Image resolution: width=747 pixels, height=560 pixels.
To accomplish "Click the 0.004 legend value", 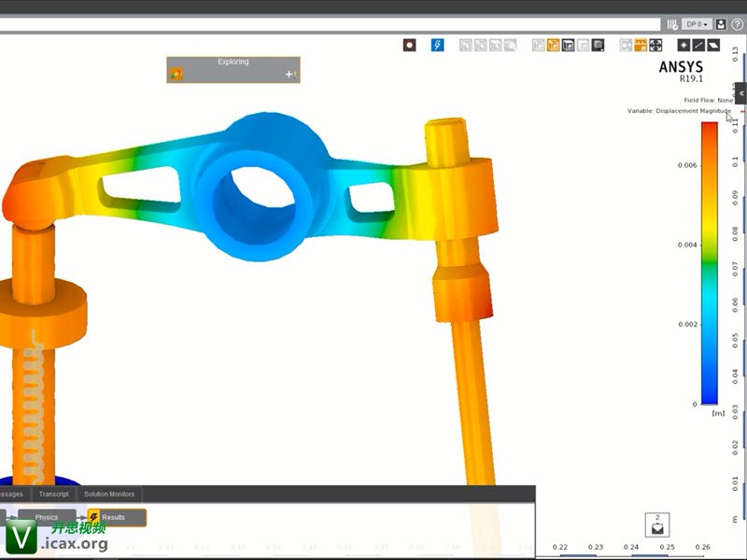I will click(687, 245).
